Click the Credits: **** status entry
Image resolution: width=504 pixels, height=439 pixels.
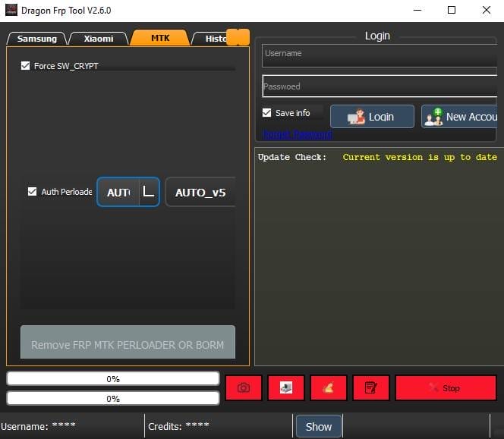(x=178, y=426)
